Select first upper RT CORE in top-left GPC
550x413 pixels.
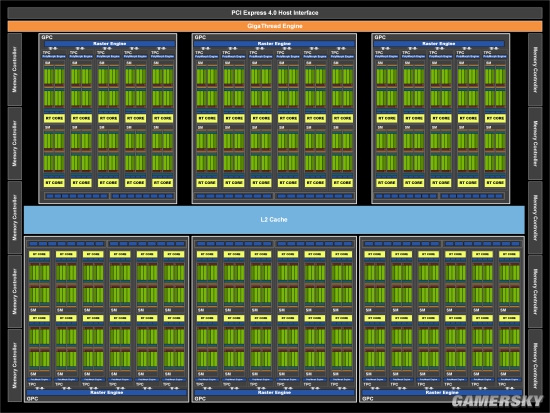click(54, 119)
